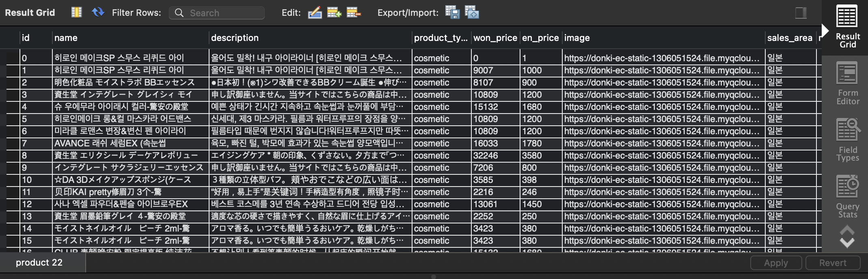868x279 pixels.
Task: Click the reset column widths grid icon
Action: coord(76,13)
